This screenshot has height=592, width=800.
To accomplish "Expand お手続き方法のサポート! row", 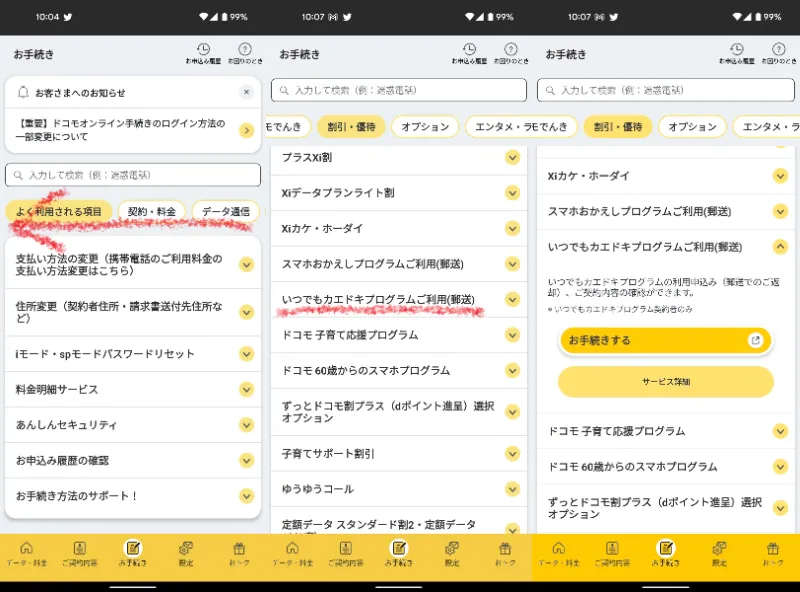I will [133, 496].
